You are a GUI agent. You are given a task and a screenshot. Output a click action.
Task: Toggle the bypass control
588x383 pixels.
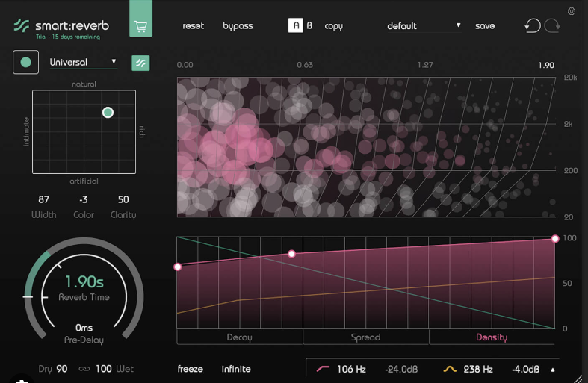point(238,26)
